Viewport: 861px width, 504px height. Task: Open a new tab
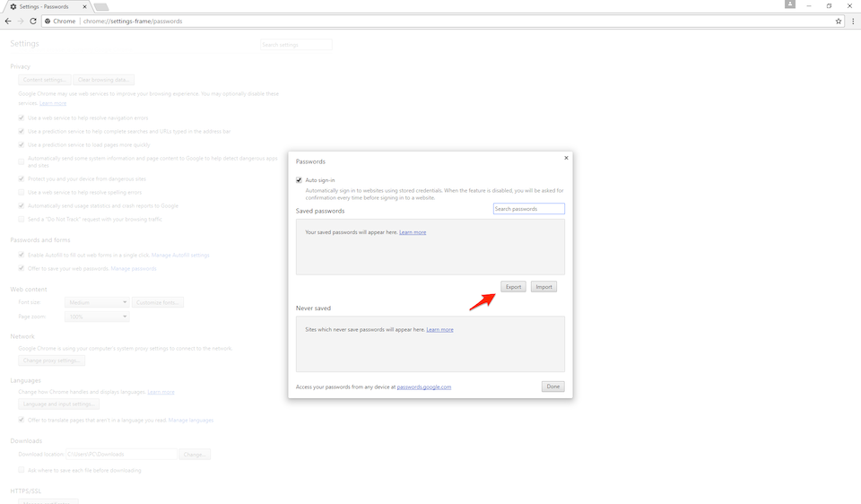click(x=101, y=7)
